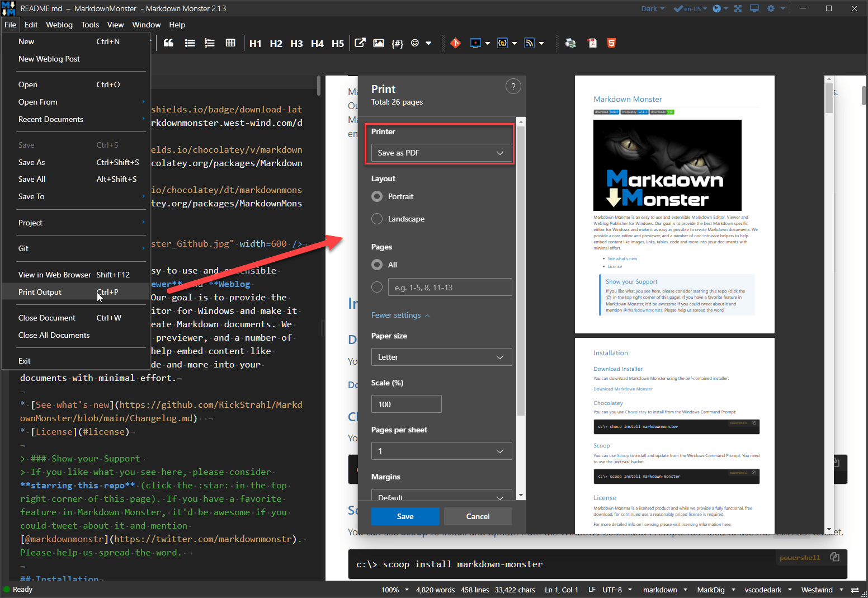Click the snippets {a} toolbar icon
This screenshot has width=868, height=598.
503,43
